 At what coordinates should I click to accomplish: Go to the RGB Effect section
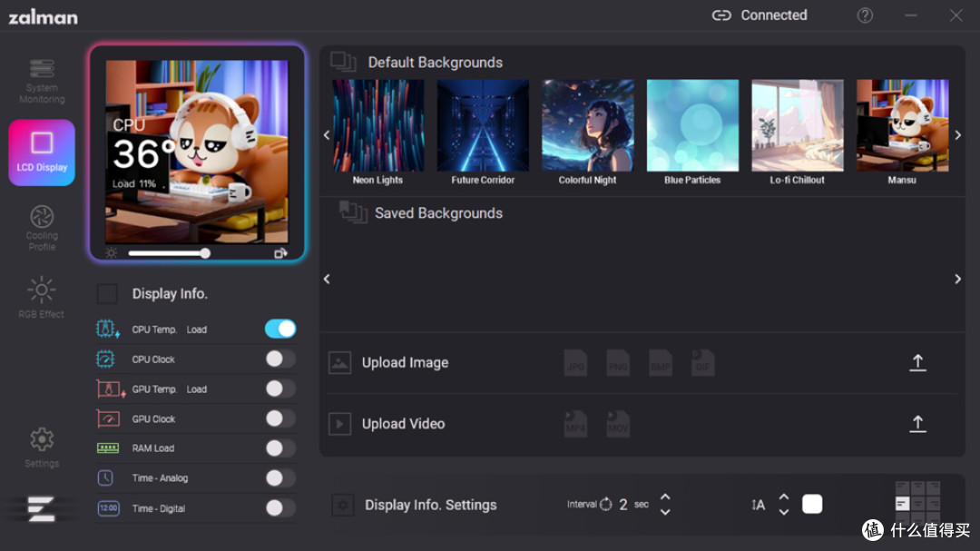[41, 298]
